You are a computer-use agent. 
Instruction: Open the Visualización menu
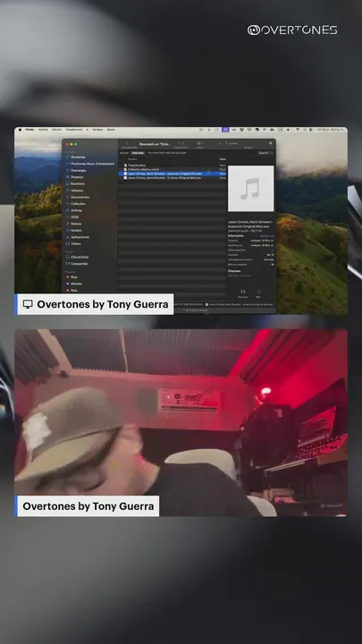pos(74,130)
